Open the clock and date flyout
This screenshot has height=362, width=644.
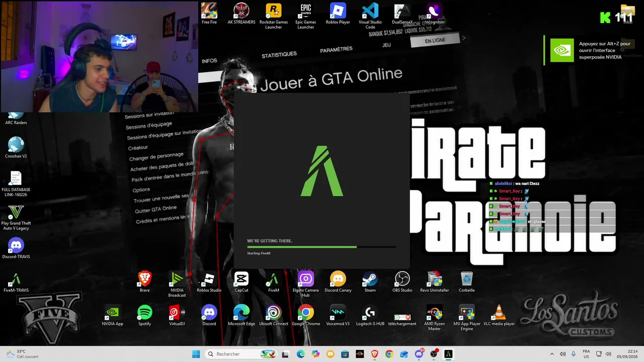tap(632, 354)
